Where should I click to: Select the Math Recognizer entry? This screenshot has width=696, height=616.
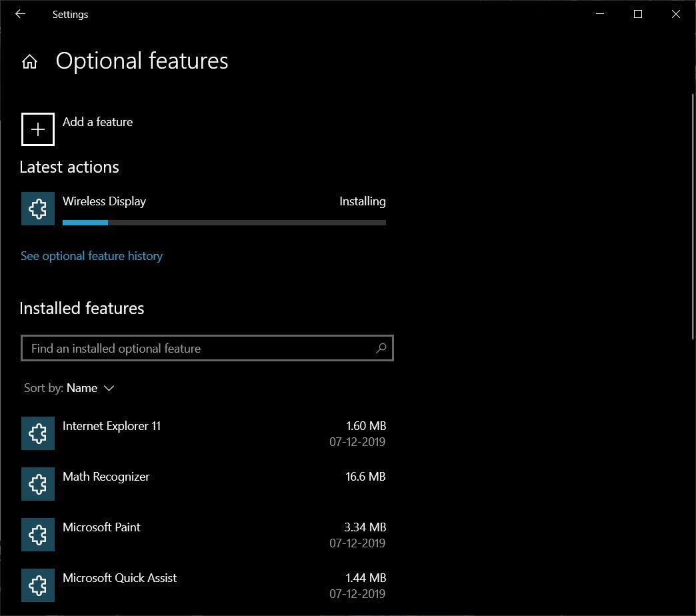pos(204,484)
